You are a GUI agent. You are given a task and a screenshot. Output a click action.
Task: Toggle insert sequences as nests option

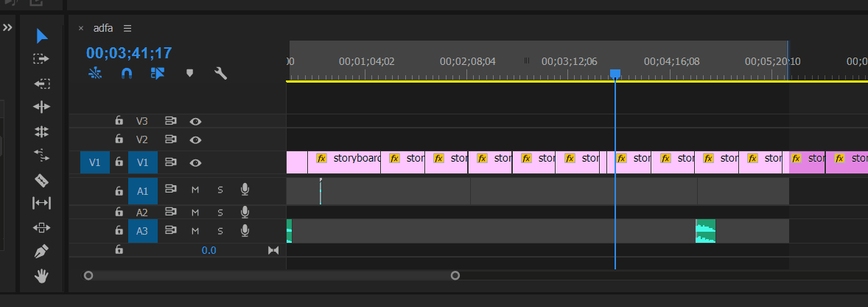95,73
